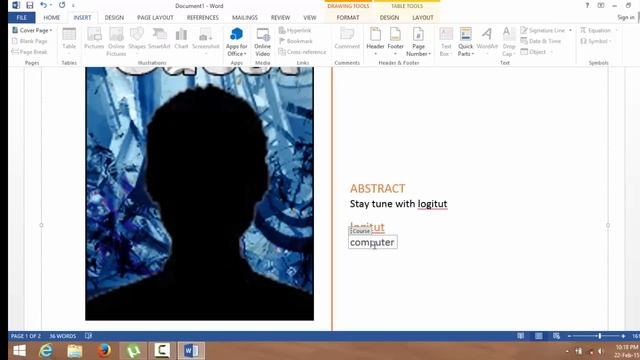Switch to Web Layout view
Image resolution: width=640 pixels, height=360 pixels.
coord(556,336)
